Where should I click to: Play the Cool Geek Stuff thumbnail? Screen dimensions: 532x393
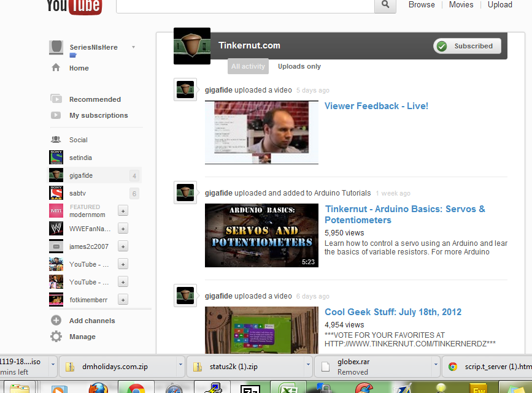point(261,330)
